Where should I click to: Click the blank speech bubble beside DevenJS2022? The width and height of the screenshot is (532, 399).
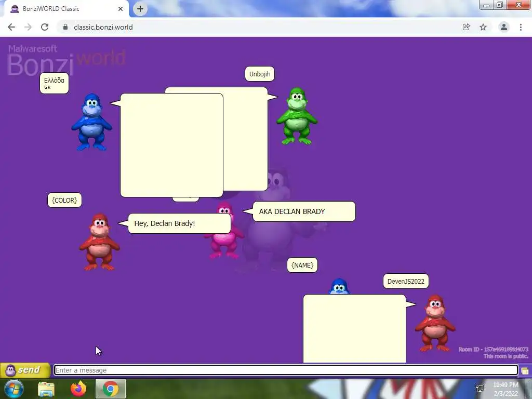pyautogui.click(x=354, y=328)
